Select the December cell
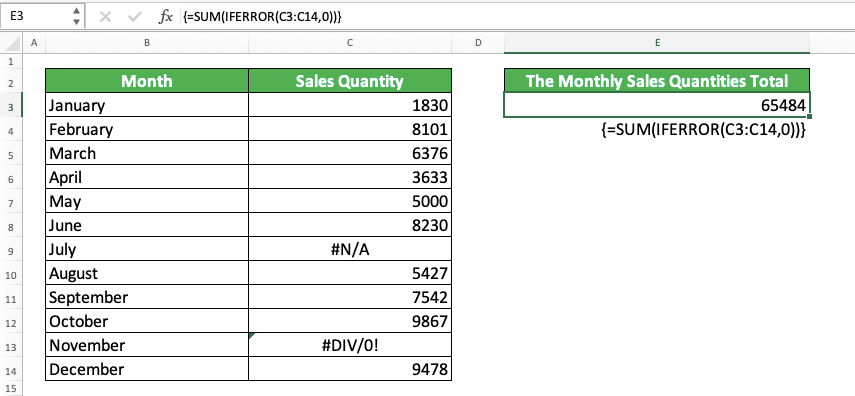 tap(147, 369)
